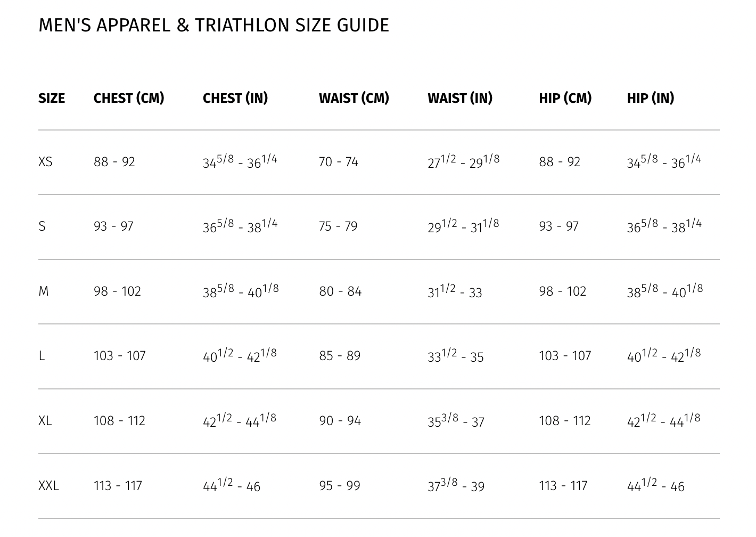Image resolution: width=756 pixels, height=537 pixels.
Task: Click the CHEST (CM) column header
Action: (x=129, y=98)
